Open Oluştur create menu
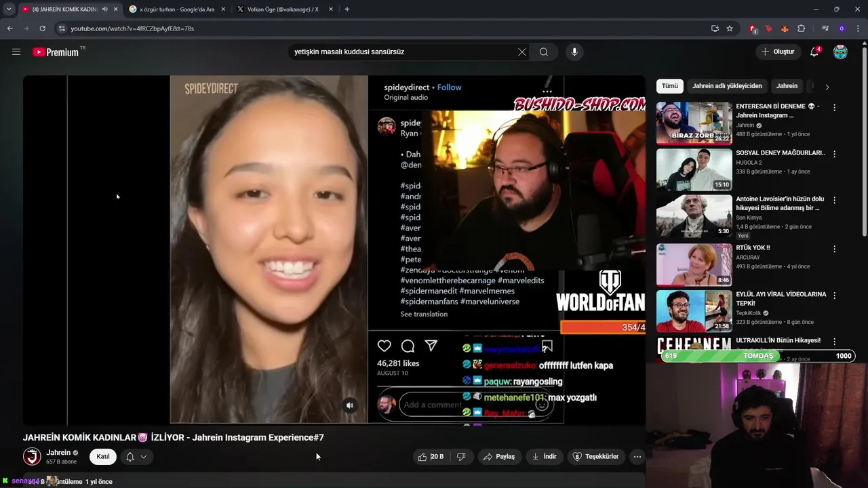Screen dimensions: 868x488 pos(777,52)
